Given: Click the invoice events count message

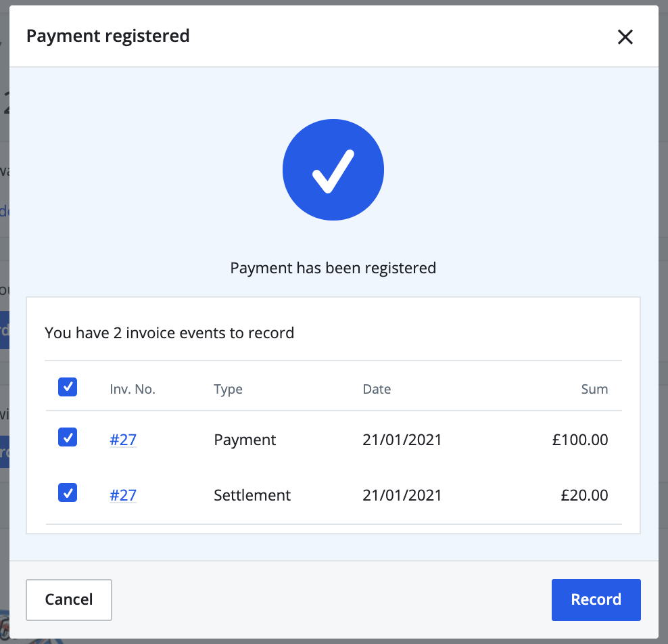Looking at the screenshot, I should (169, 333).
